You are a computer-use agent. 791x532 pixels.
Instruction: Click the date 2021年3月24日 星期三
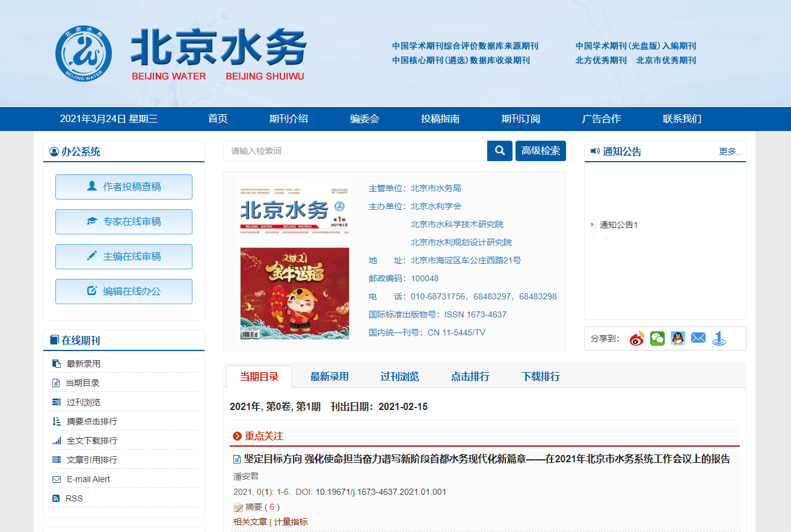109,119
